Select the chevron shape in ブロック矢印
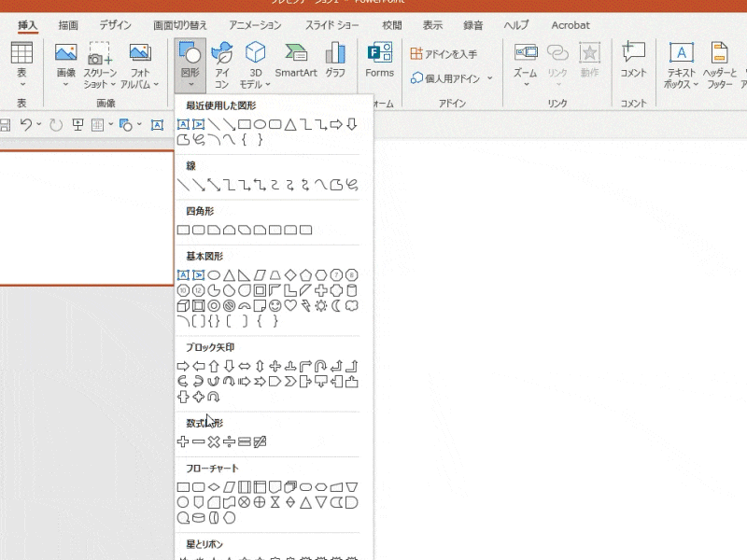This screenshot has width=747, height=560. [290, 382]
